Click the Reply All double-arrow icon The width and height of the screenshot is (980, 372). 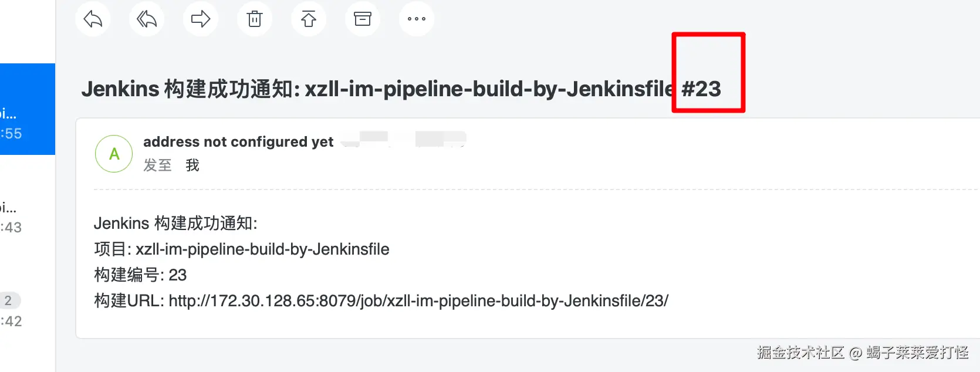click(x=147, y=19)
